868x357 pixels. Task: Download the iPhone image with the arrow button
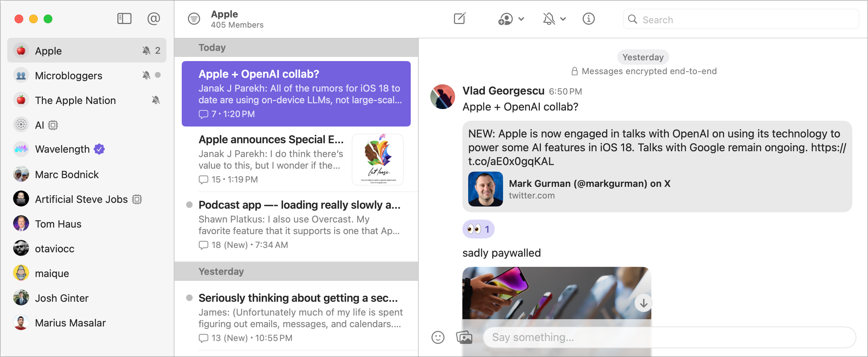[643, 303]
